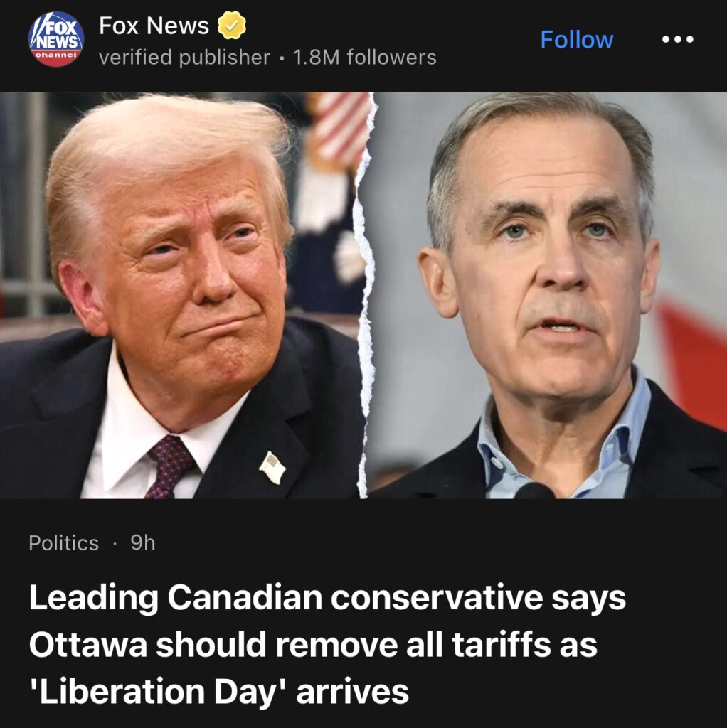Click the red 'channel' band of the logo

tap(56, 55)
